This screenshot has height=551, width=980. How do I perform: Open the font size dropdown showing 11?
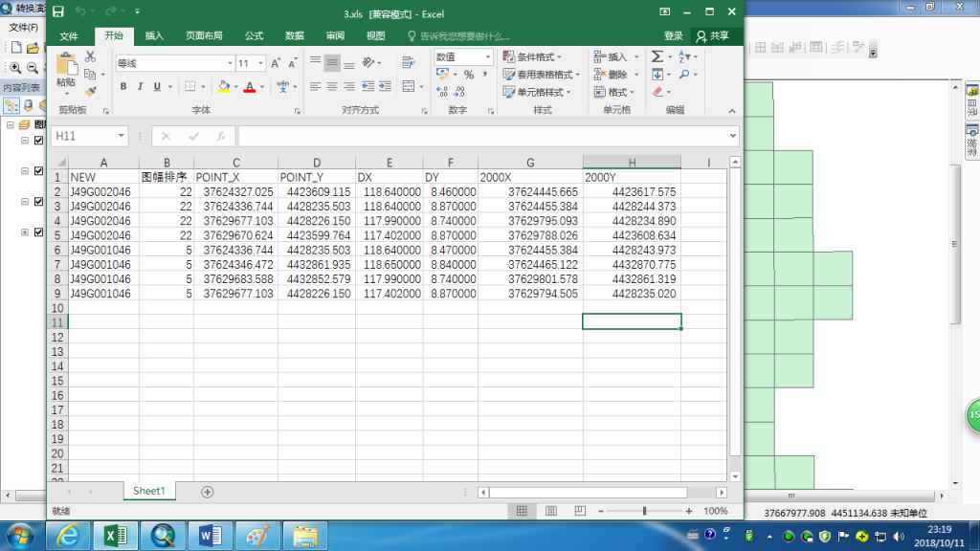(x=260, y=63)
